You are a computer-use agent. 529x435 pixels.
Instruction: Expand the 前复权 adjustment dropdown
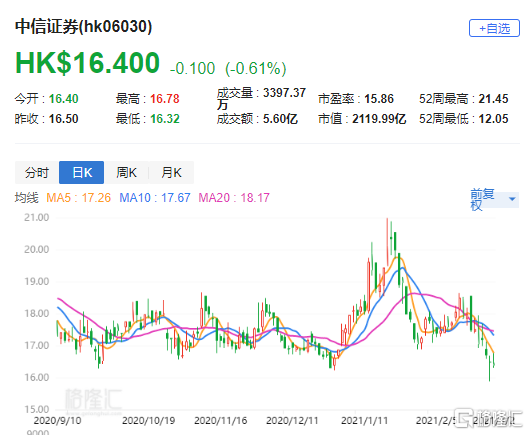click(494, 199)
